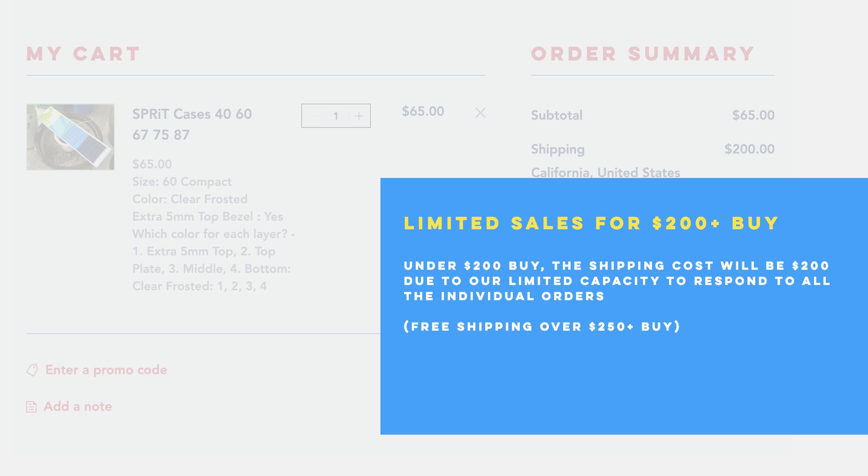Click the Limited Sales for $200+ Buy heading
This screenshot has height=476, width=868.
pyautogui.click(x=591, y=223)
